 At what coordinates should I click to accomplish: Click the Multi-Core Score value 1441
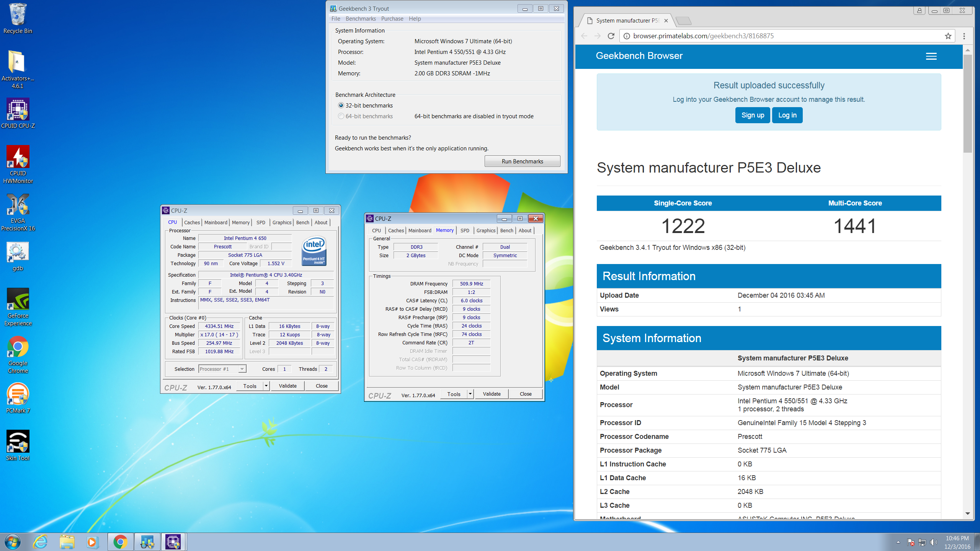(855, 226)
